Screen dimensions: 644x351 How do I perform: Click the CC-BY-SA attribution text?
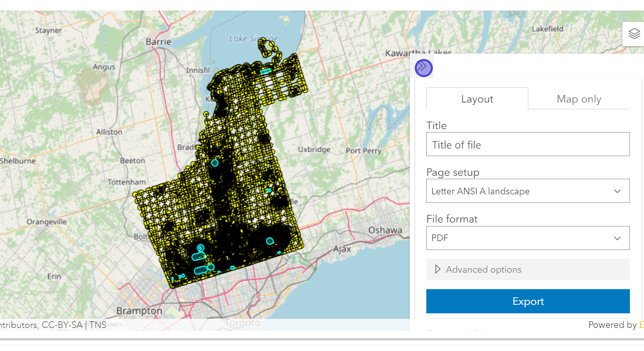[x=61, y=325]
